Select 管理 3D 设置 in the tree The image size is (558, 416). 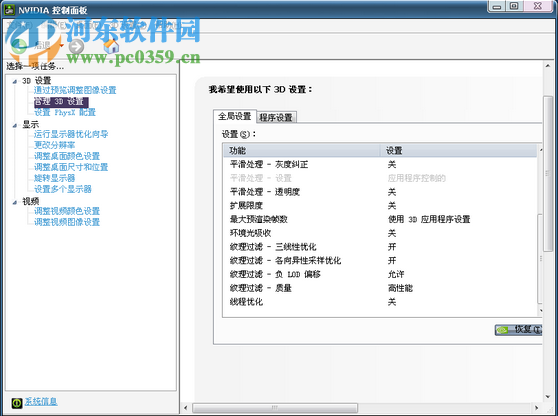pyautogui.click(x=61, y=102)
